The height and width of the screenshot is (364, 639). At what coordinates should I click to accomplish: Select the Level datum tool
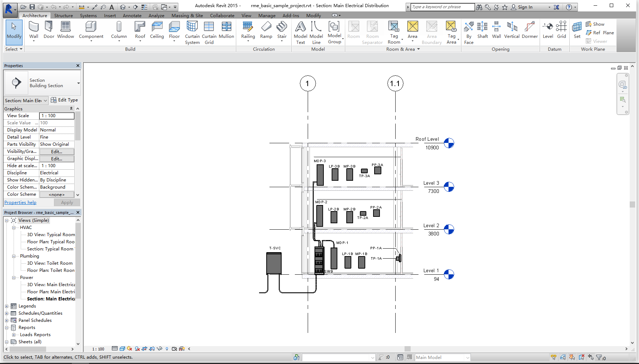(548, 30)
